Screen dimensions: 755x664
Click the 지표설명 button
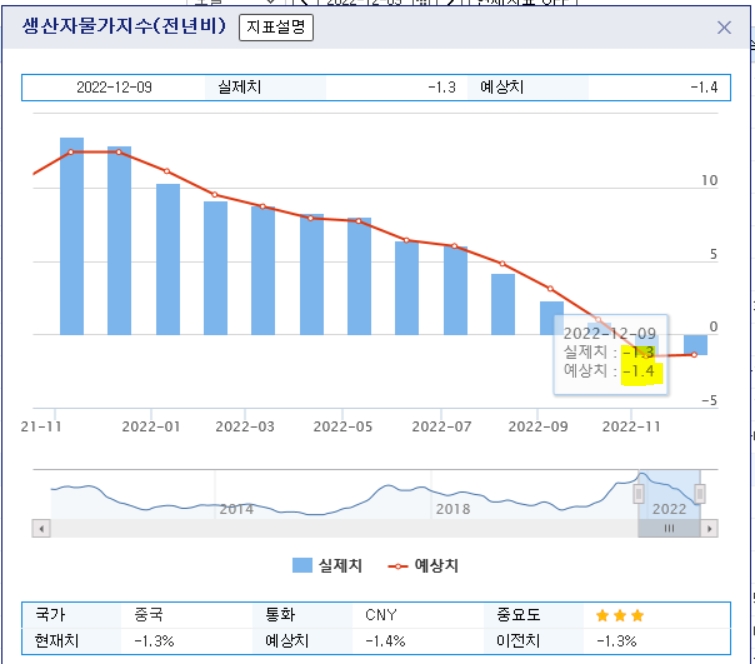[x=276, y=27]
